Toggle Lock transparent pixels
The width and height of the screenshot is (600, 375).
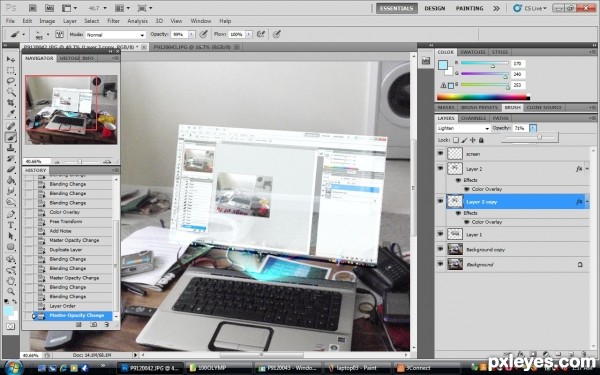pos(456,140)
